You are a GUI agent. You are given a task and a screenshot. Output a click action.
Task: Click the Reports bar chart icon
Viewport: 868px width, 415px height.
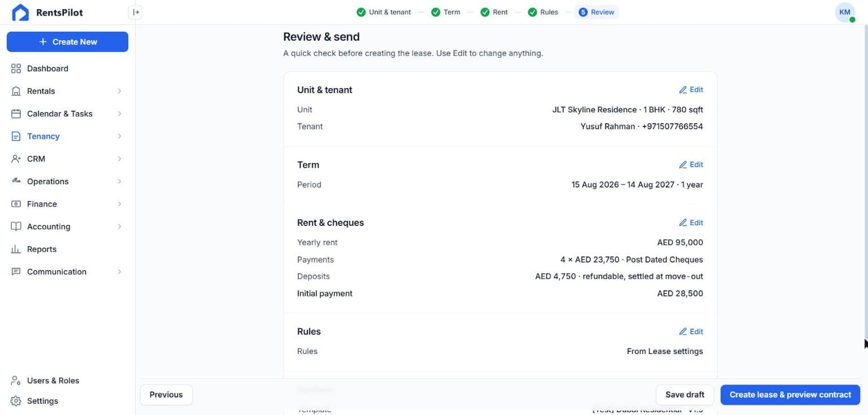(16, 249)
